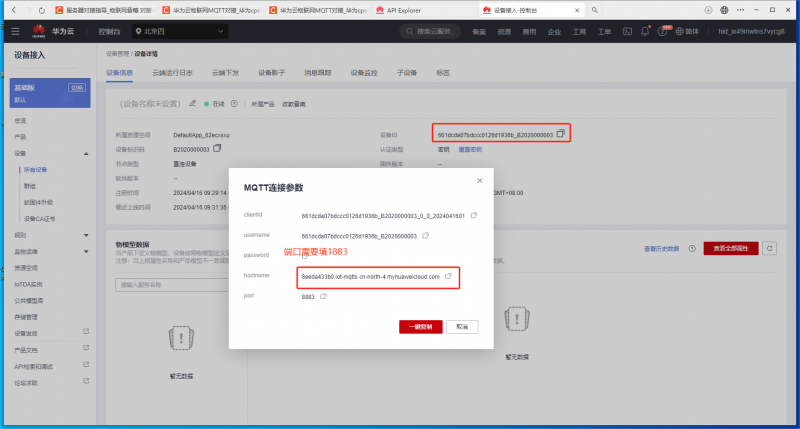Select 群组 in the sidebar

(x=30, y=186)
